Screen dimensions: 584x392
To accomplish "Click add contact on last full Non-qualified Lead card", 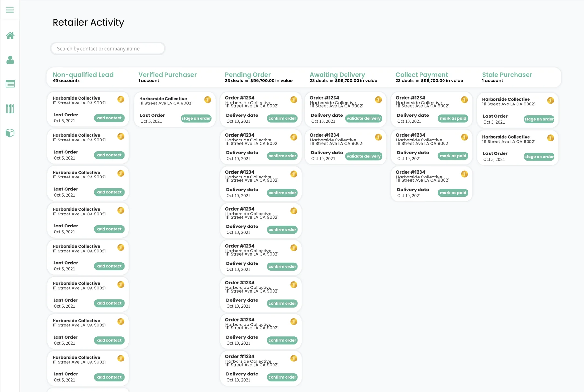I will [x=109, y=377].
